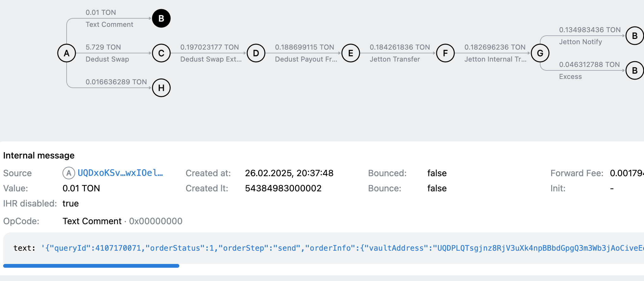
Task: Select the filled black node B
Action: point(161,18)
